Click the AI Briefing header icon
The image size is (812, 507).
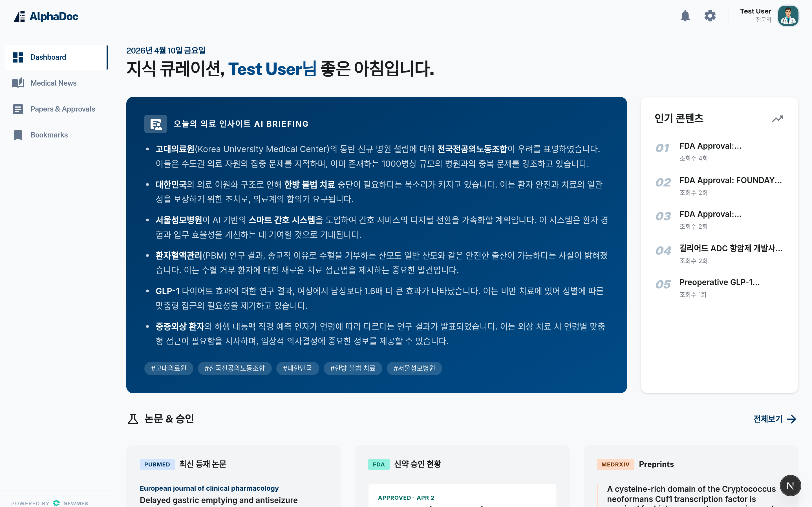pos(155,124)
